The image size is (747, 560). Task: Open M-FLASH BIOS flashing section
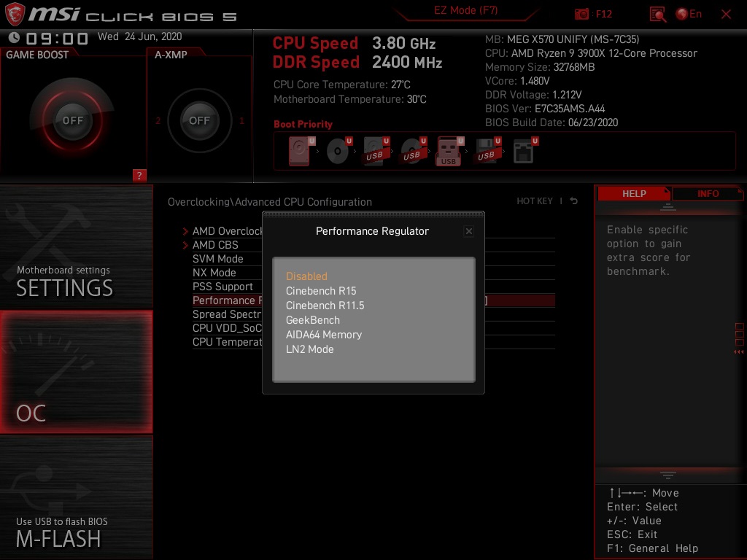click(x=76, y=497)
